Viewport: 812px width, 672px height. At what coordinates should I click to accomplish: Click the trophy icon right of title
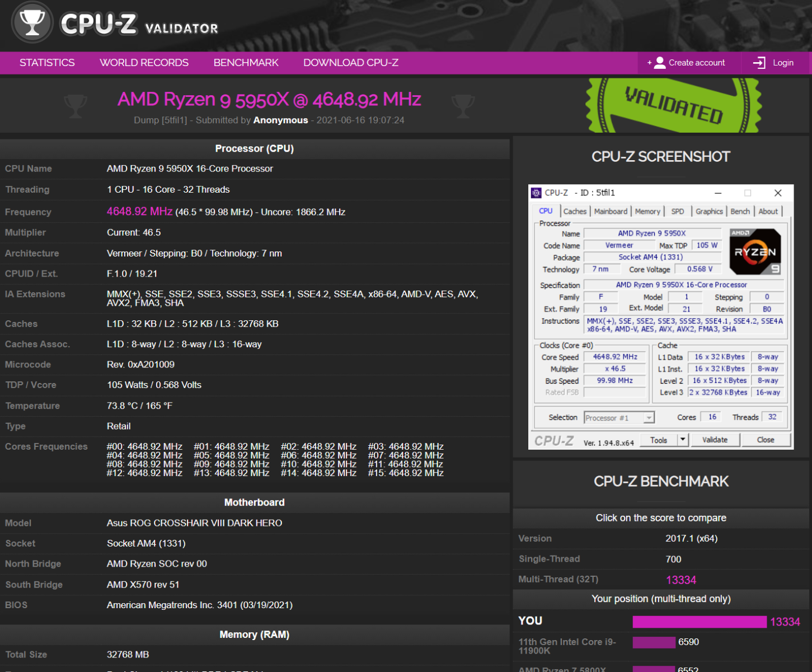click(463, 105)
